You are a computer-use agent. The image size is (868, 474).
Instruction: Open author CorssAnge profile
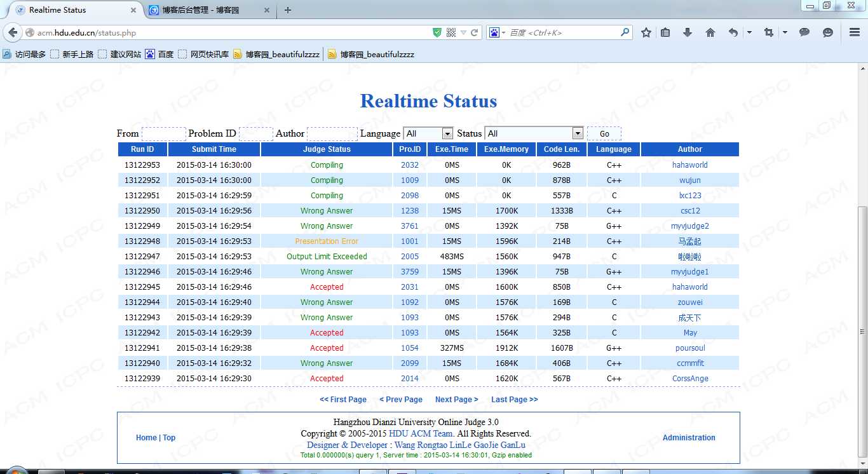(x=690, y=379)
